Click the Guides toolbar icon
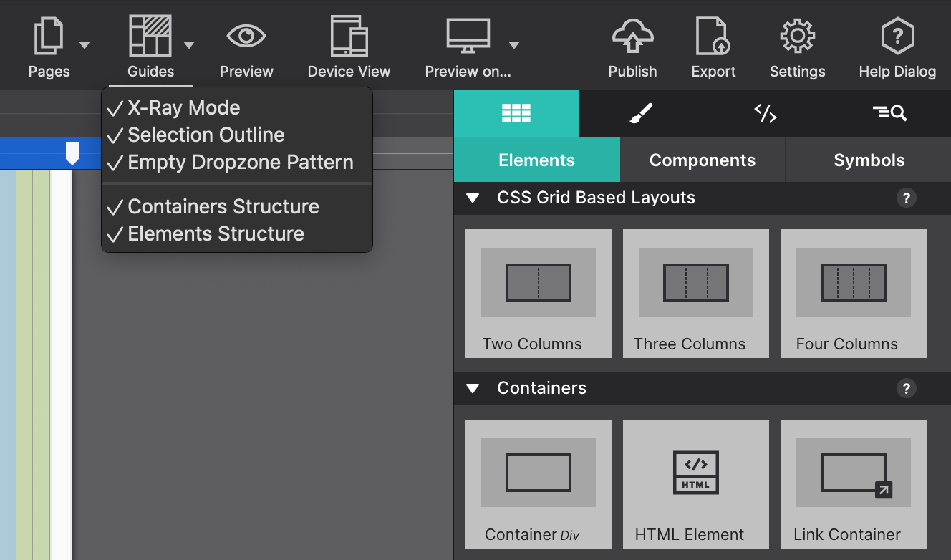Viewport: 951px width, 560px height. point(150,36)
